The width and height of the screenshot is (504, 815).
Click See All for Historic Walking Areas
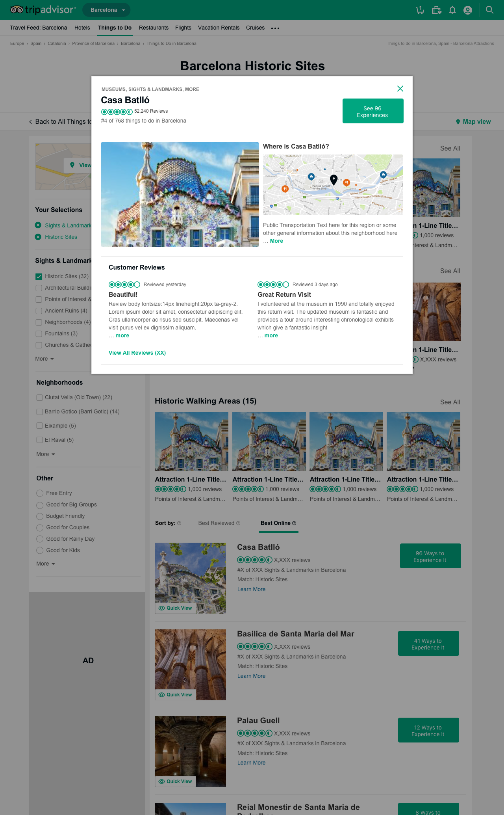coord(450,402)
